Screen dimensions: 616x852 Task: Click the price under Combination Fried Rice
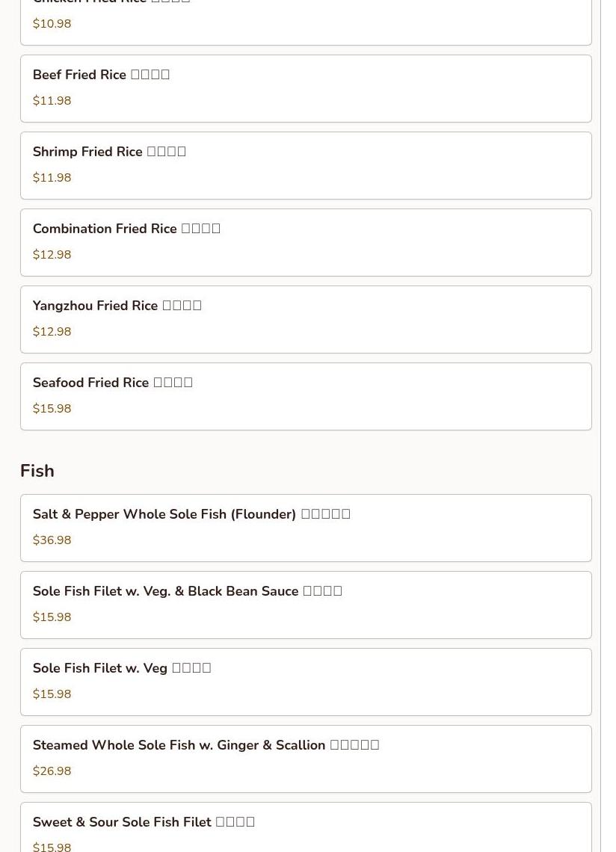[x=52, y=255]
